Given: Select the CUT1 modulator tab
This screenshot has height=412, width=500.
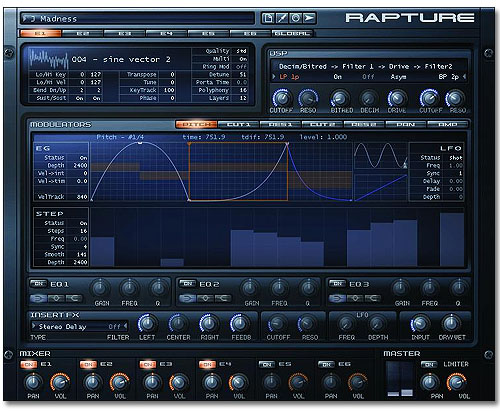Looking at the screenshot, I should 238,124.
